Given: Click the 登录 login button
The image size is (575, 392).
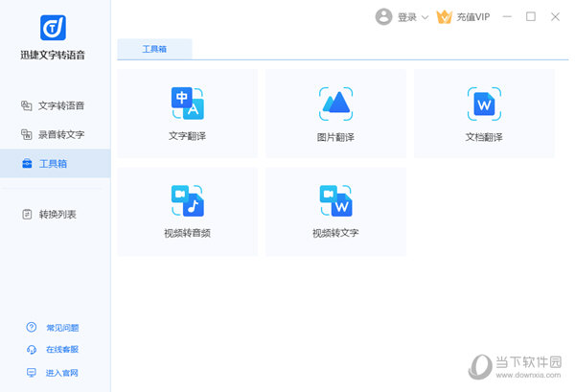Looking at the screenshot, I should coord(407,17).
